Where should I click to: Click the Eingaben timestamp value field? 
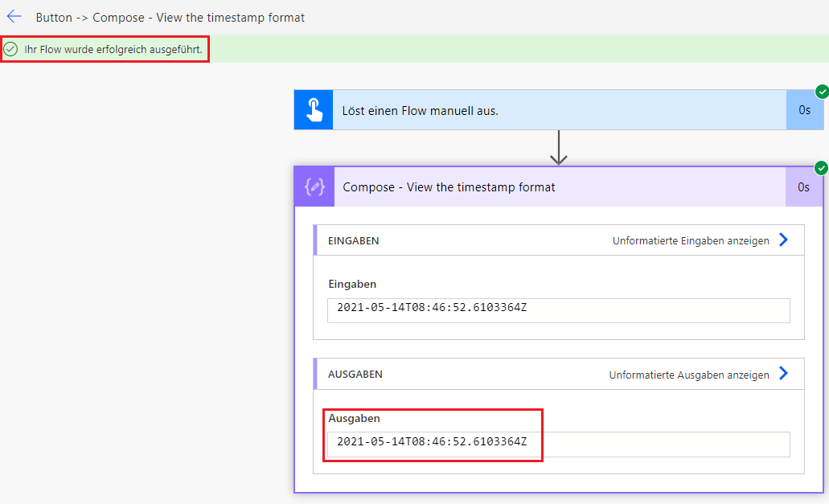click(x=559, y=310)
